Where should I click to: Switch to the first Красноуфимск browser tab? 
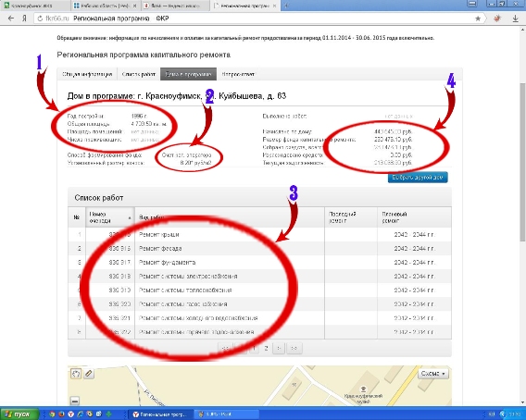pos(35,6)
